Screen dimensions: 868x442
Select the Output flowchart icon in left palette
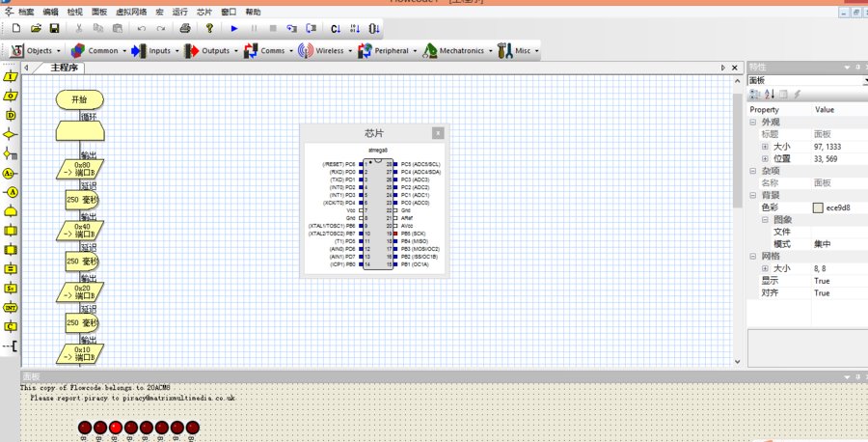(10, 96)
